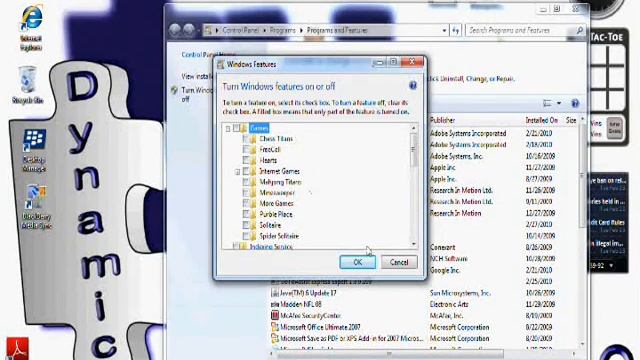
Task: Confirm with the OK button
Action: pyautogui.click(x=358, y=262)
